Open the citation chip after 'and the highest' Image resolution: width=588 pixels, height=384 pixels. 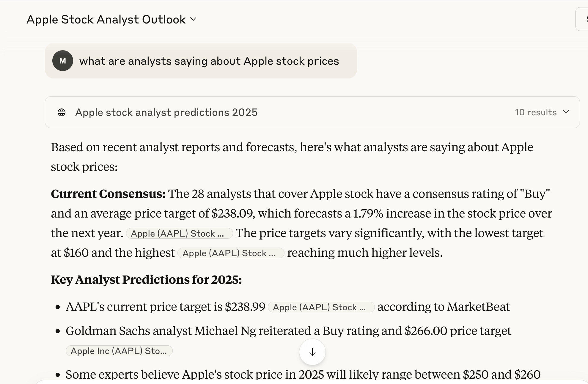[231, 253]
